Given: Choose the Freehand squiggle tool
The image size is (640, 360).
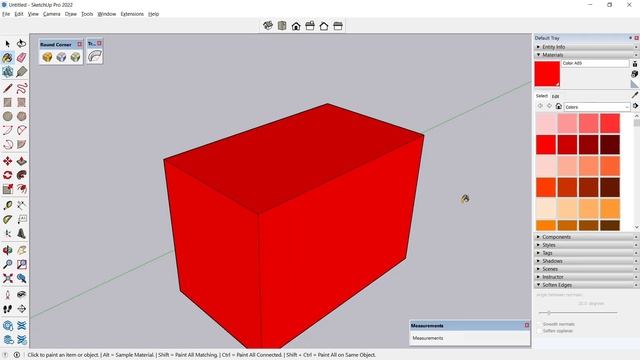Looking at the screenshot, I should 21,88.
